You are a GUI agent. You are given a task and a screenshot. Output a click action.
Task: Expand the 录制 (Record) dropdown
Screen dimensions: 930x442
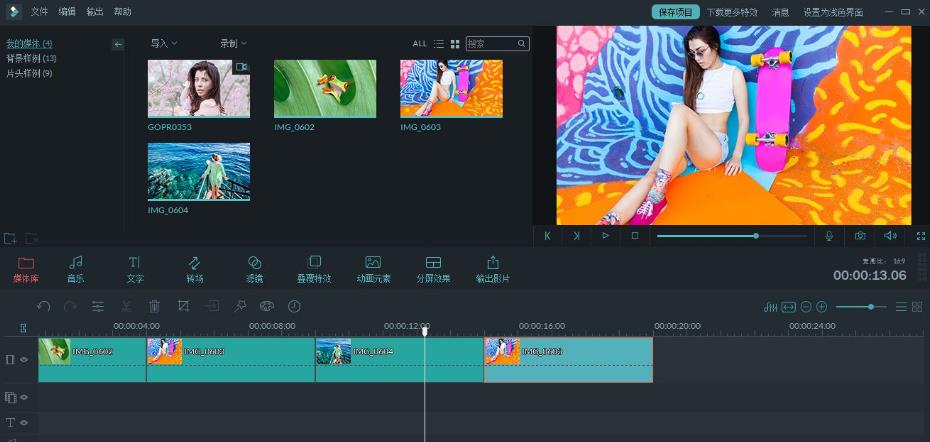(233, 44)
